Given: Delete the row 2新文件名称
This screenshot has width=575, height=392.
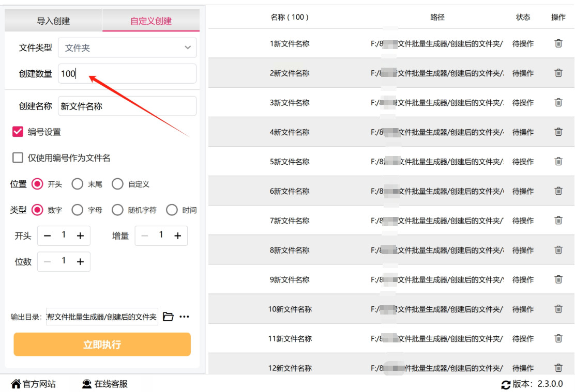Looking at the screenshot, I should point(558,73).
